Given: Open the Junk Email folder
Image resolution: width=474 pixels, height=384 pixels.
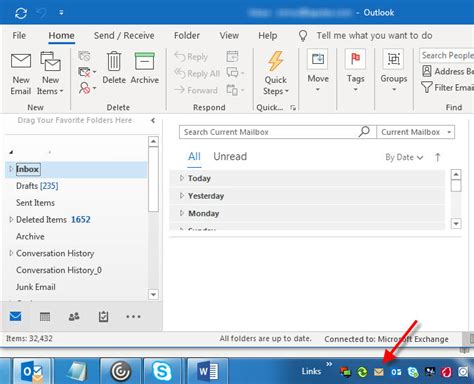Looking at the screenshot, I should point(36,287).
